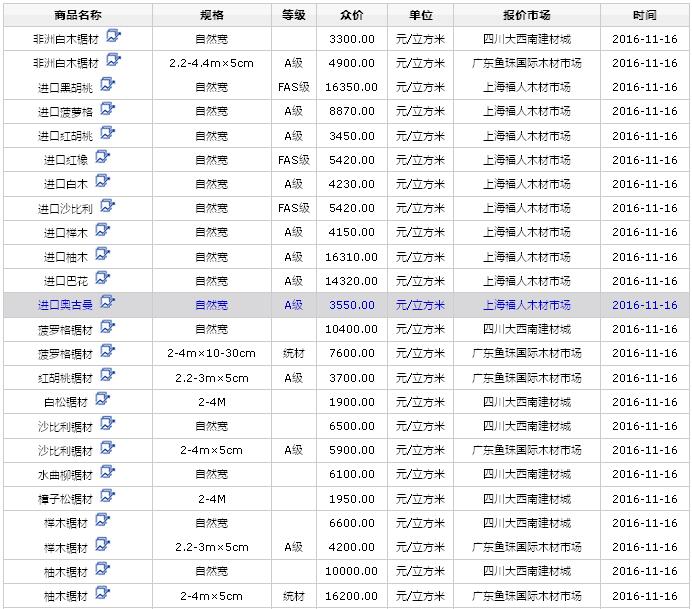Select the 报价市场 column header
The width and height of the screenshot is (692, 609).
[526, 15]
